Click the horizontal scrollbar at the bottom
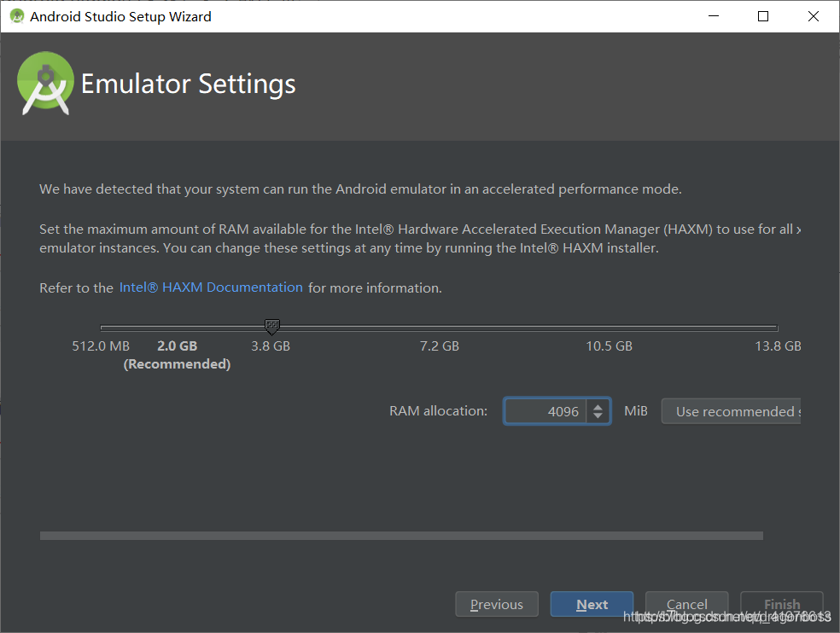Image resolution: width=840 pixels, height=633 pixels. 401,536
